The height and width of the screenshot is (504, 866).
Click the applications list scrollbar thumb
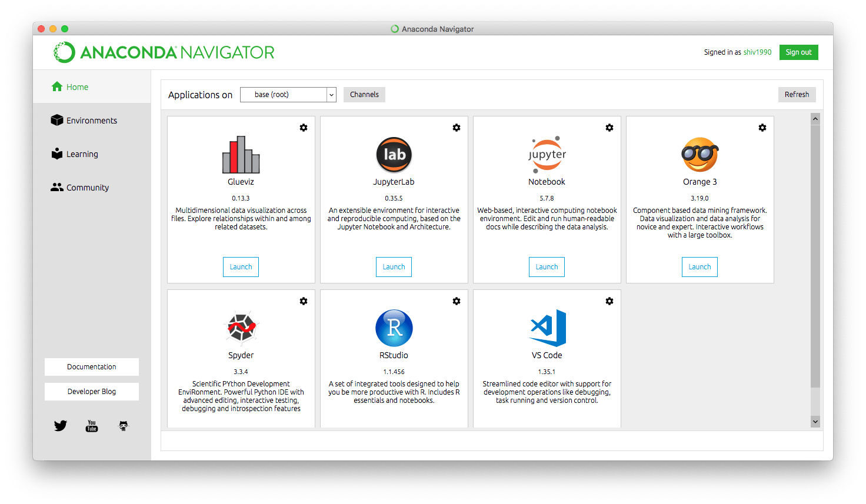(x=815, y=256)
